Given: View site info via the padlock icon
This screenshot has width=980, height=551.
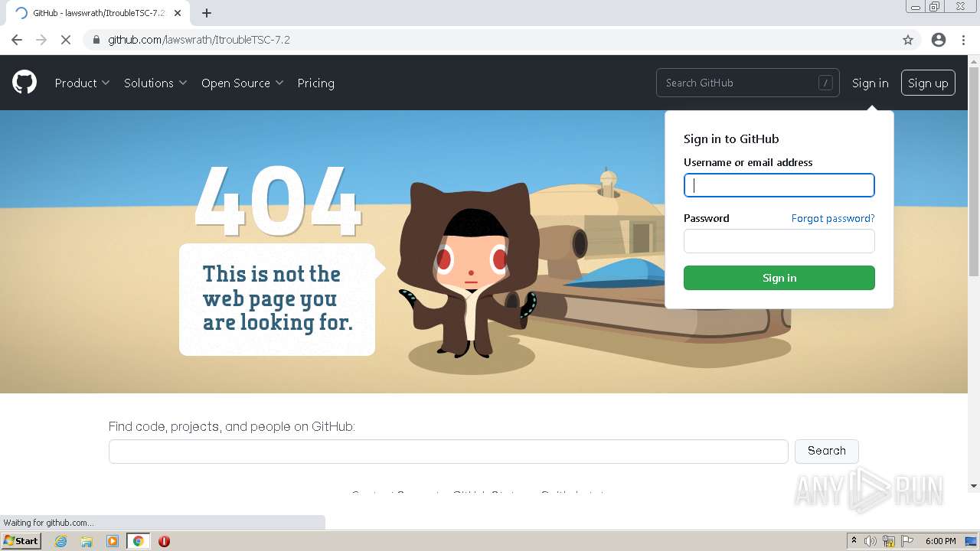Looking at the screenshot, I should point(96,40).
